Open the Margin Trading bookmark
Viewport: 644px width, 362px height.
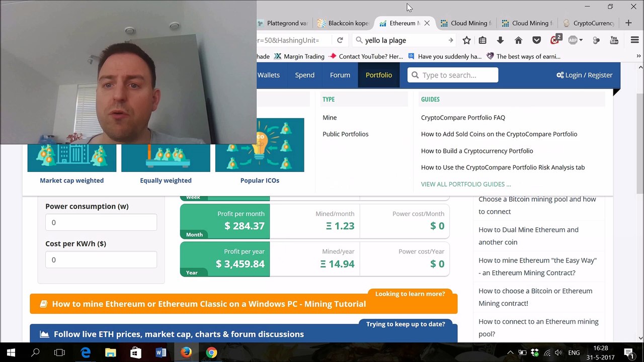[299, 56]
